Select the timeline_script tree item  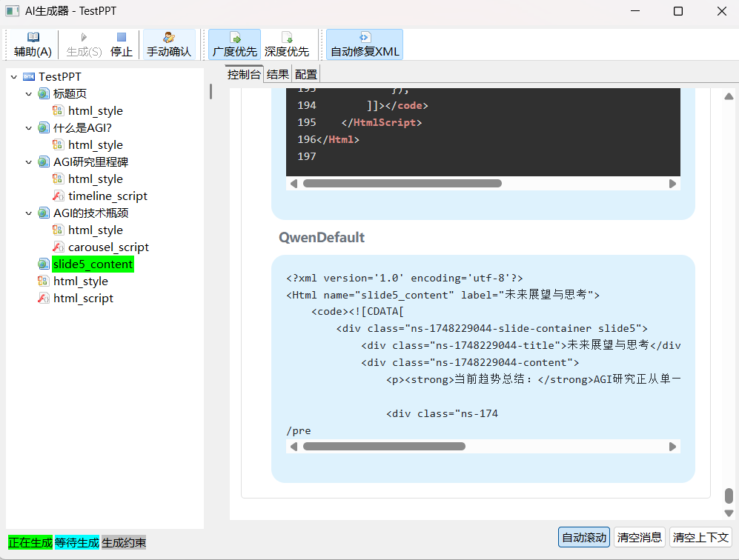tap(108, 196)
